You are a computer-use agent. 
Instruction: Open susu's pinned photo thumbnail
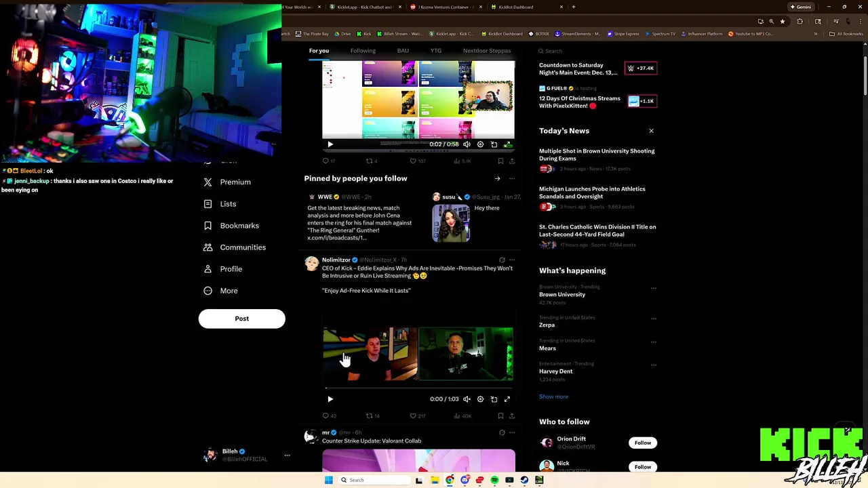coord(451,224)
